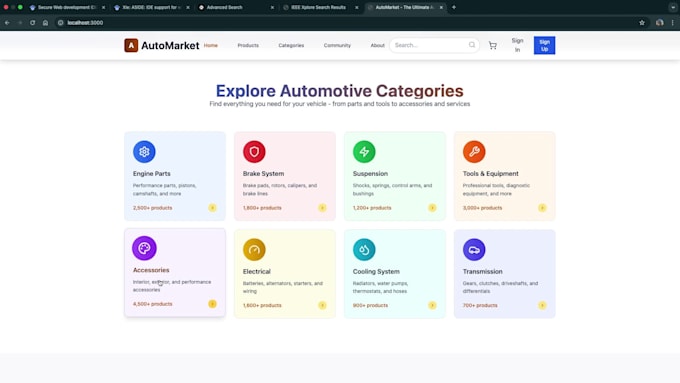This screenshot has height=383, width=680.
Task: Open the shopping cart
Action: coord(493,45)
